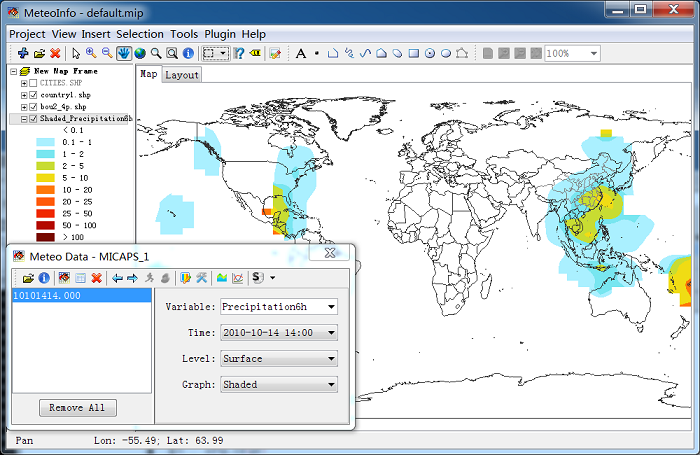Open the Level dropdown showing Surface
The height and width of the screenshot is (455, 700).
coord(279,359)
